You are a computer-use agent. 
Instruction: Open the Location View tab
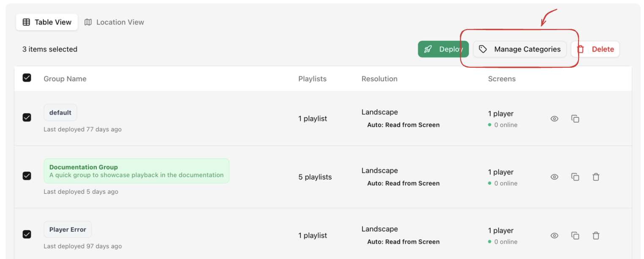[x=114, y=22]
